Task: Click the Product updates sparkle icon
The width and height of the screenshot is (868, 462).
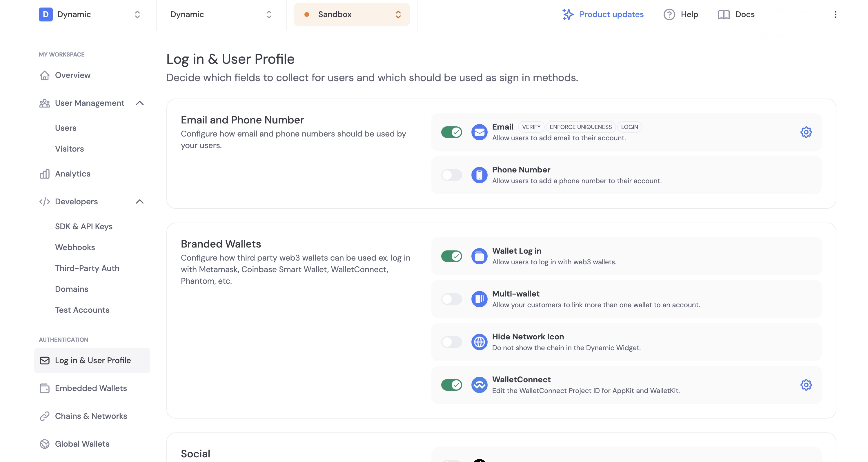Action: point(568,14)
